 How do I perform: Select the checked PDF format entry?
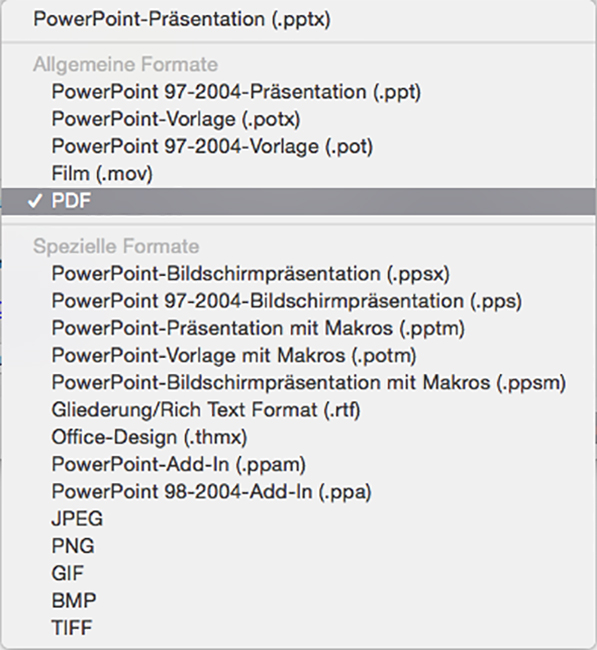point(298,201)
